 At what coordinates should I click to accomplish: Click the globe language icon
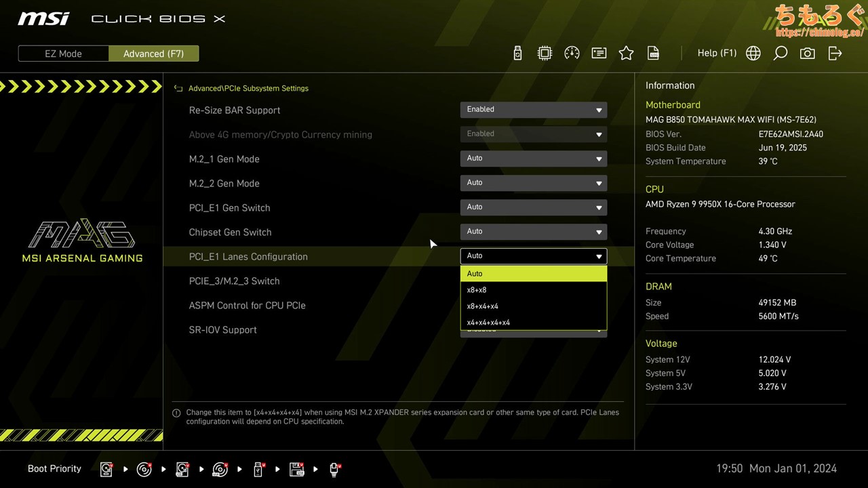(x=753, y=54)
